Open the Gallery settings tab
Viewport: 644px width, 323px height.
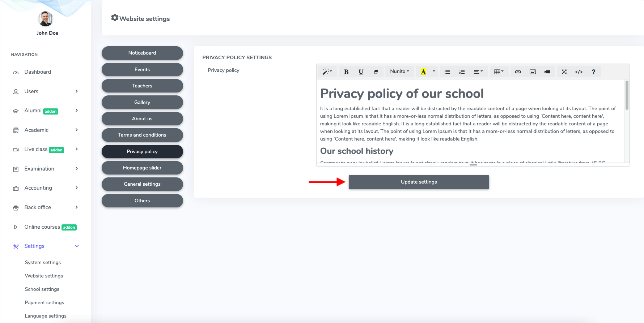click(x=142, y=102)
